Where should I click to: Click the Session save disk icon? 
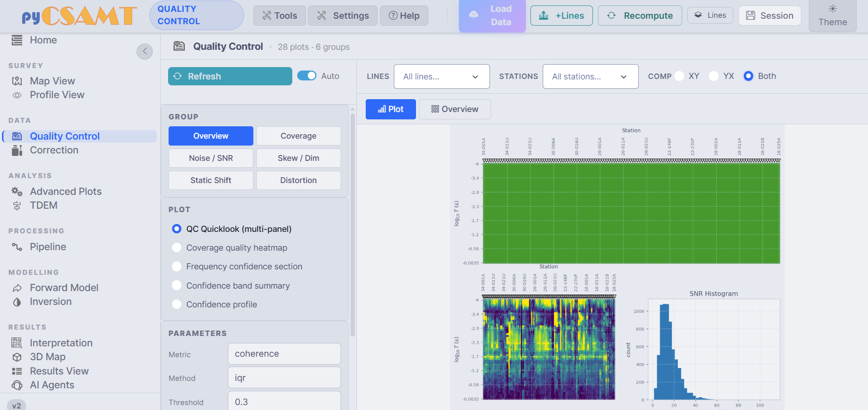point(751,15)
